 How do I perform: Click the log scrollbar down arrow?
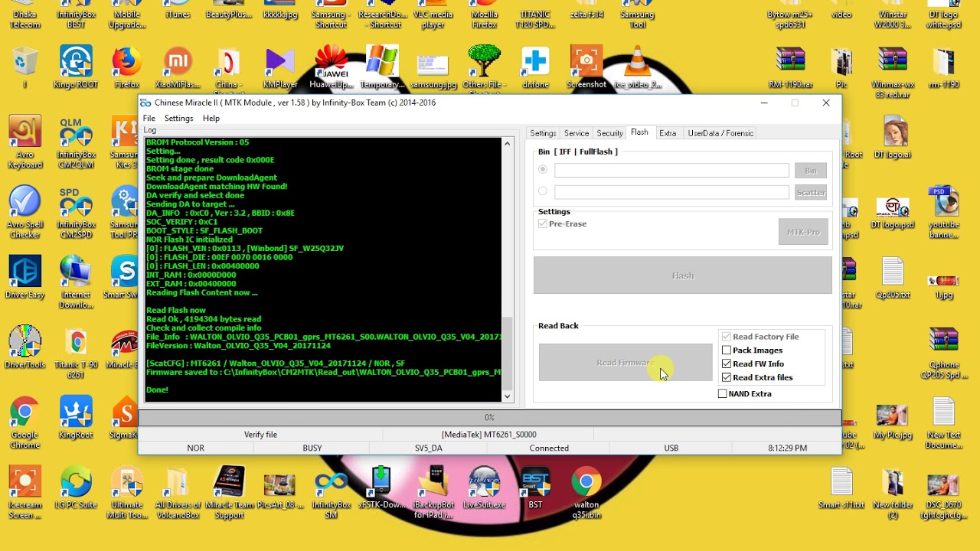(x=507, y=396)
